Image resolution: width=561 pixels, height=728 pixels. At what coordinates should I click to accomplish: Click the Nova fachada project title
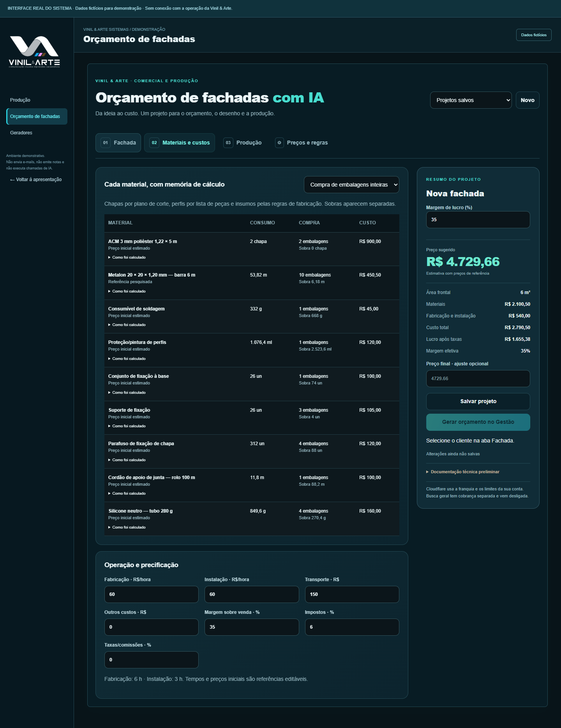[455, 194]
